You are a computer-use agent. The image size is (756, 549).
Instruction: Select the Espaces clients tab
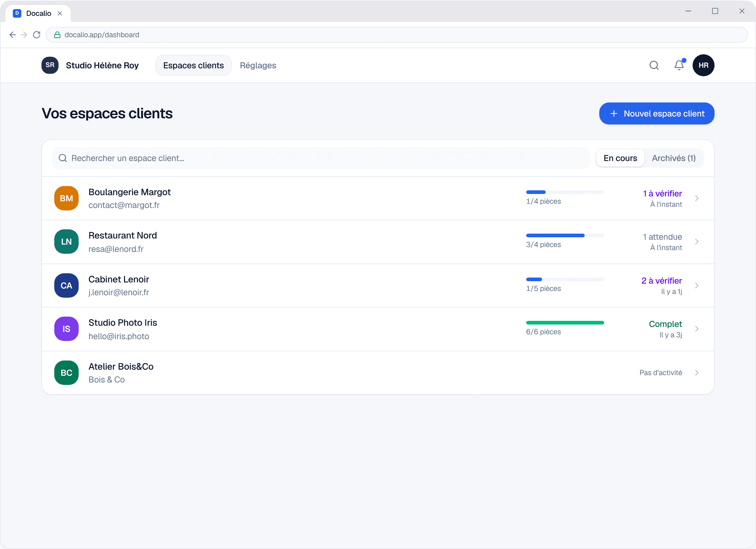pyautogui.click(x=193, y=65)
